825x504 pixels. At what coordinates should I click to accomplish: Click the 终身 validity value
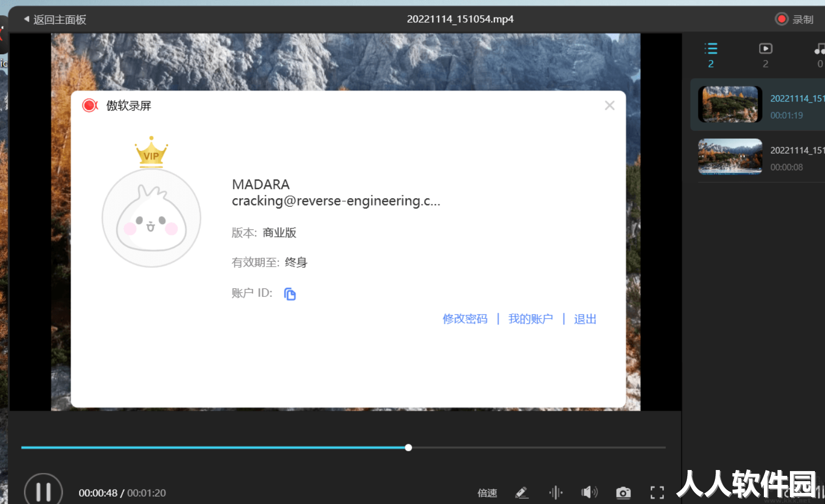(x=296, y=262)
